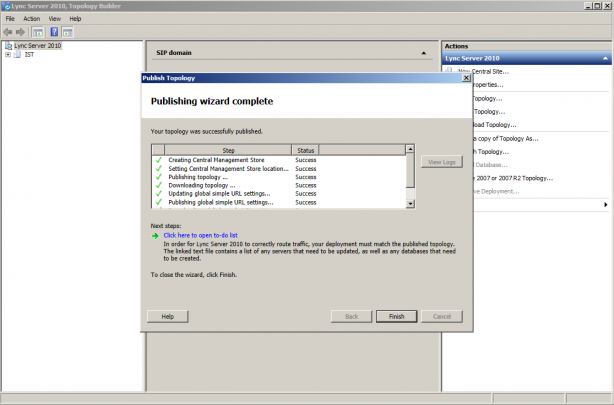Click checkmark beside Setting Central Management Store location
The height and width of the screenshot is (405, 614).
(x=159, y=168)
